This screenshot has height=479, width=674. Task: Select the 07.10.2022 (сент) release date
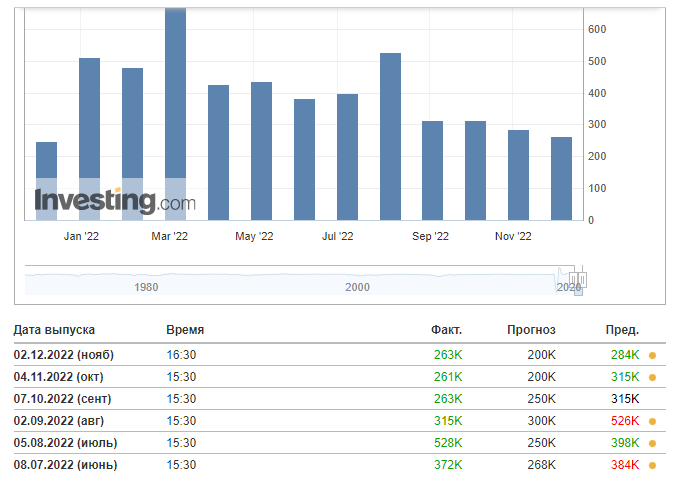tap(62, 399)
